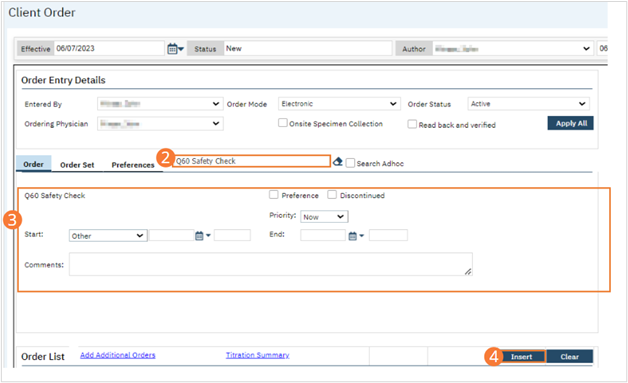Open the Start dropdown showing Other
This screenshot has height=383, width=628.
(108, 236)
